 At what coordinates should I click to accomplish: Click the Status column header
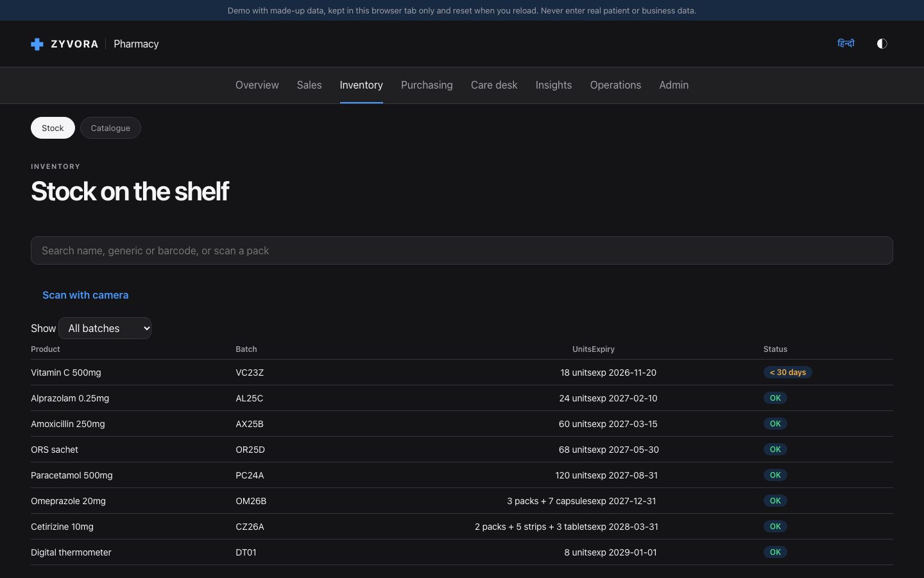point(775,349)
